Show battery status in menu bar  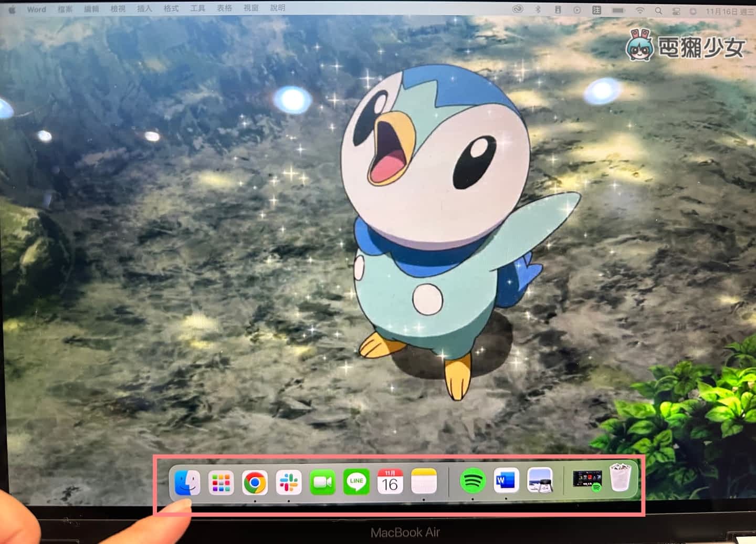coord(618,10)
